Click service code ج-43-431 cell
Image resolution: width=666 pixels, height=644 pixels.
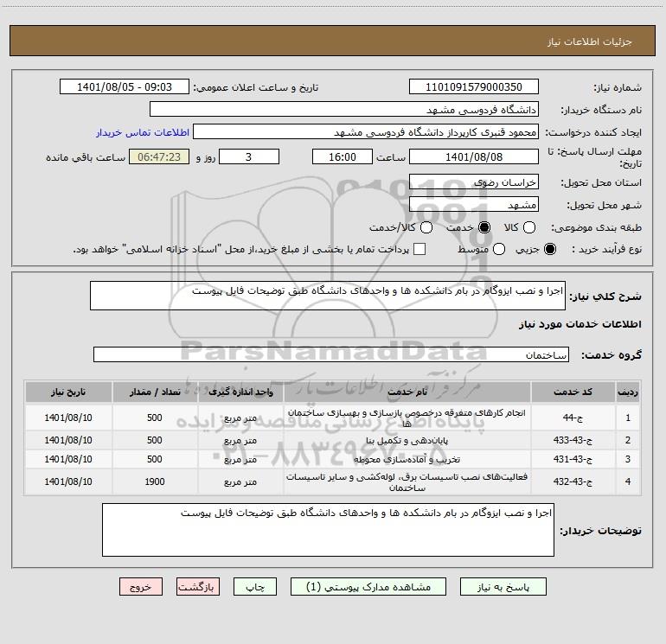click(x=573, y=459)
